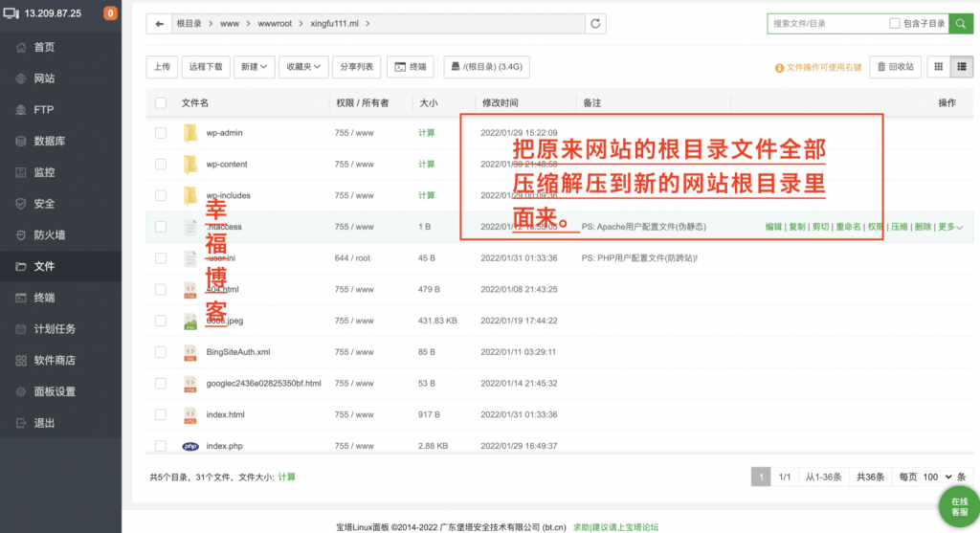Screen dimensions: 980x533
Task: Open online customer service bubble
Action: point(959,507)
